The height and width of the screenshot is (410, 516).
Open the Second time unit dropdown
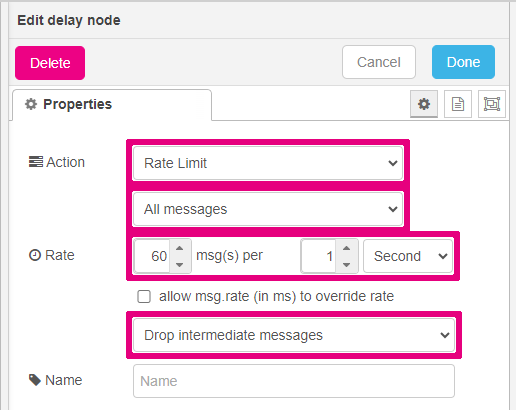[408, 256]
